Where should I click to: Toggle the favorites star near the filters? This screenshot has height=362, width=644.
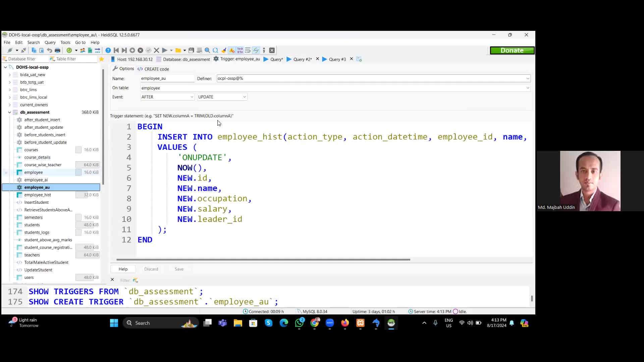click(x=101, y=59)
